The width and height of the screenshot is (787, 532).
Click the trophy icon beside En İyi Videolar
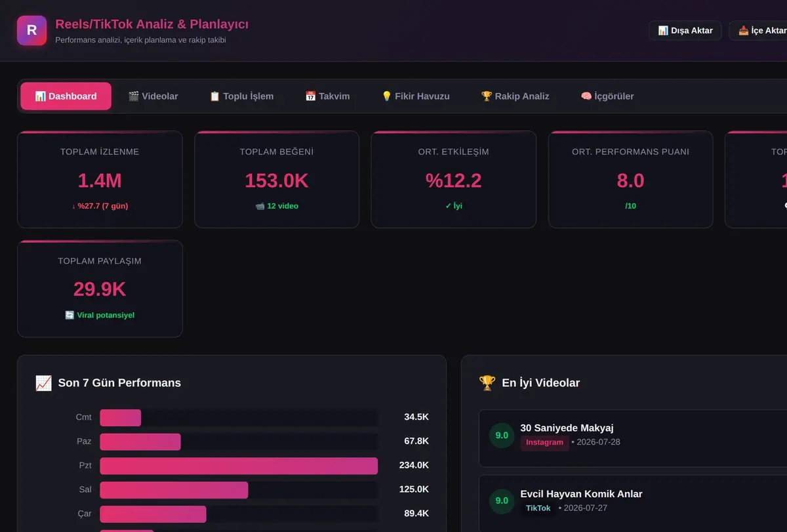(487, 383)
